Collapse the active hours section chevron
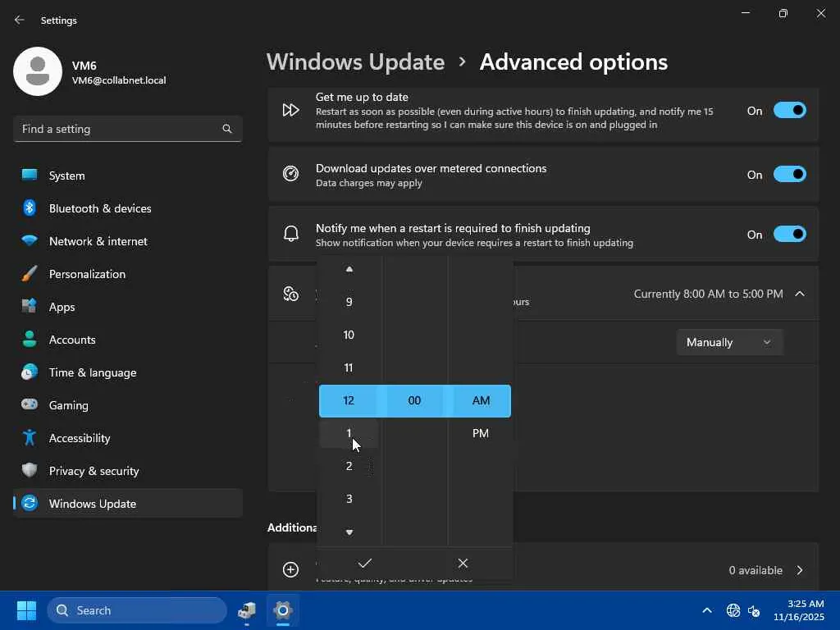Screen dimensions: 840x630 coord(800,294)
